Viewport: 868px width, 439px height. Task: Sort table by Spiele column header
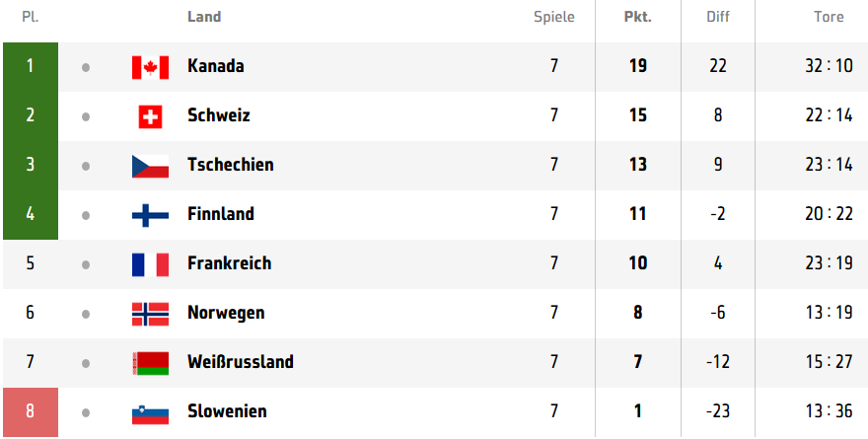[x=554, y=17]
